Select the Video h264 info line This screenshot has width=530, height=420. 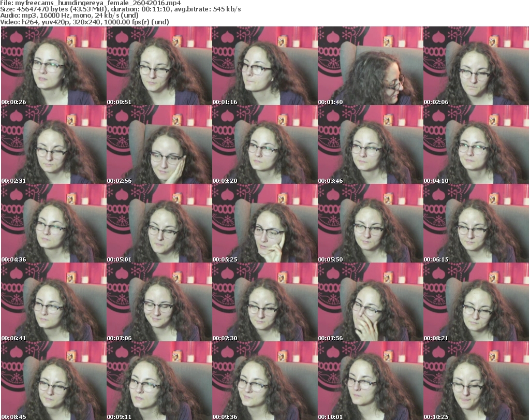84,22
